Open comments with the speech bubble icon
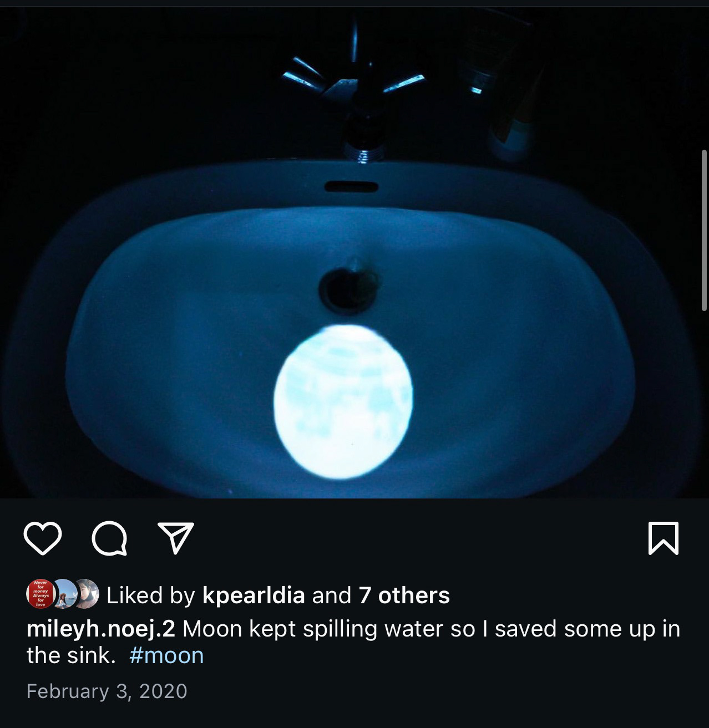The width and height of the screenshot is (709, 728). pyautogui.click(x=110, y=539)
